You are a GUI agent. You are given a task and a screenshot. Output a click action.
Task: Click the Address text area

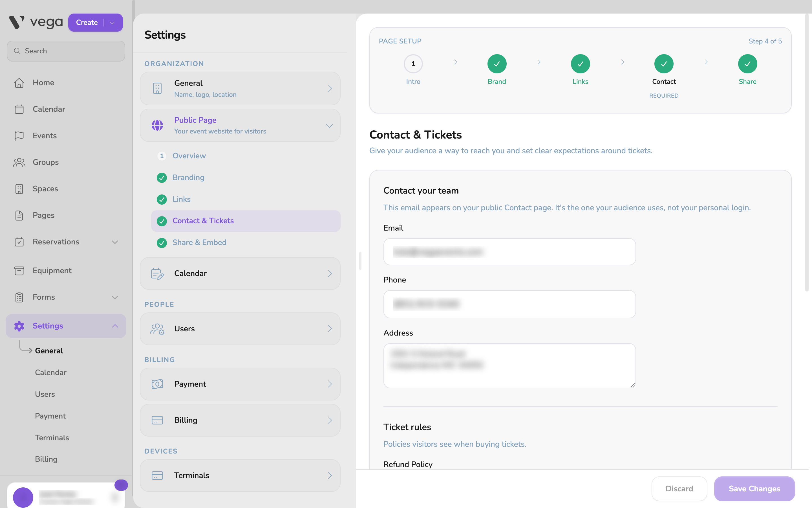point(509,366)
